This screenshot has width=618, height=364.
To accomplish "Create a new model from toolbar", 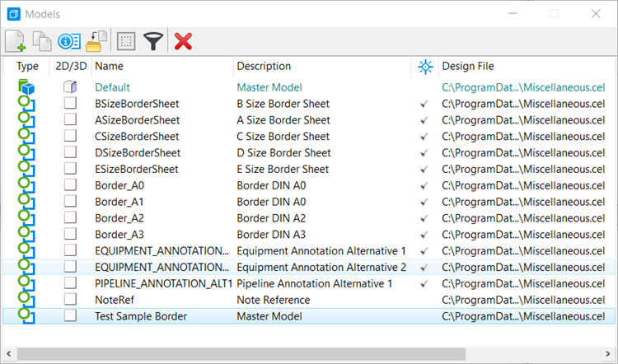I will point(16,40).
